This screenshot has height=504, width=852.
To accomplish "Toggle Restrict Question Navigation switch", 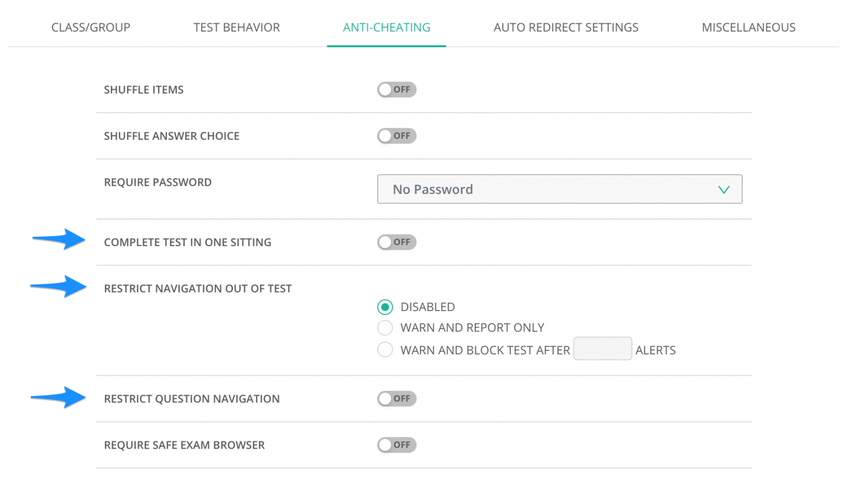I will [x=397, y=399].
